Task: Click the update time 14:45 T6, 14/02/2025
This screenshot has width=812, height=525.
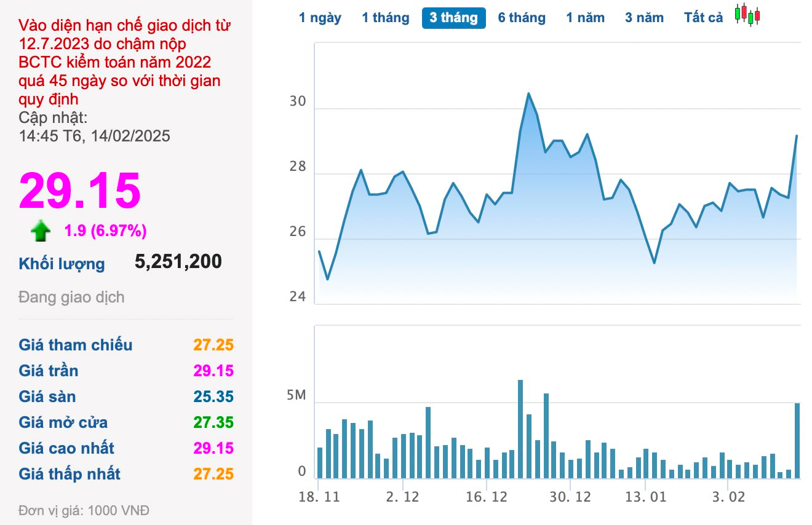Action: [95, 136]
